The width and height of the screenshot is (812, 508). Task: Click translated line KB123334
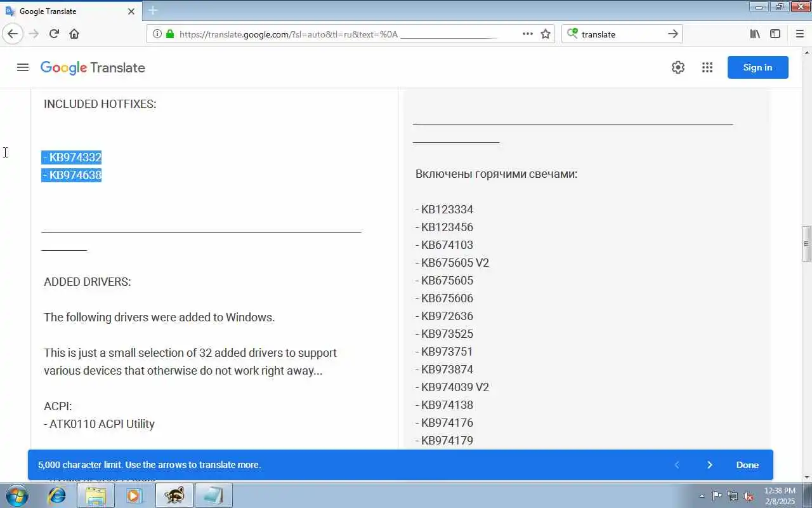[444, 210]
